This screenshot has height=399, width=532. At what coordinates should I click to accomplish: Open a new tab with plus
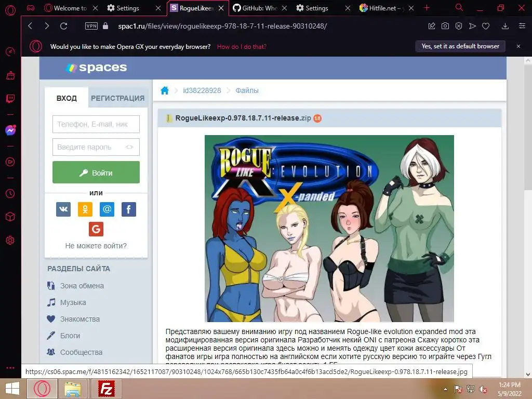[427, 8]
